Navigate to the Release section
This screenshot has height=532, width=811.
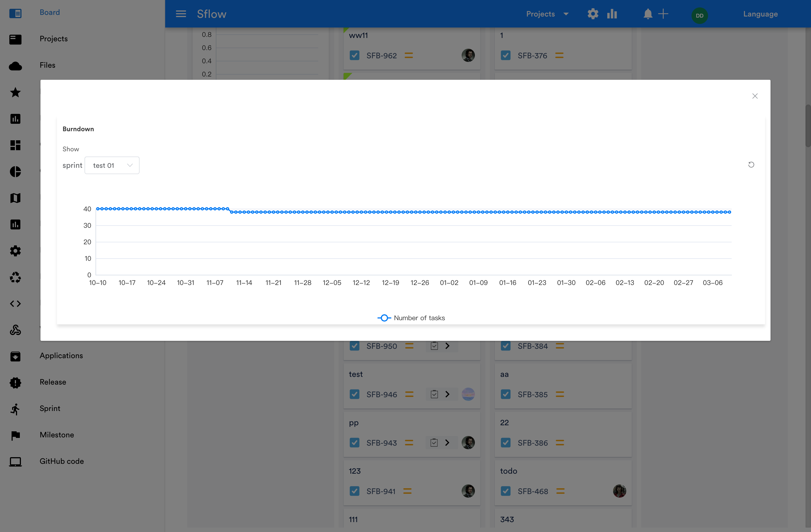coord(53,382)
